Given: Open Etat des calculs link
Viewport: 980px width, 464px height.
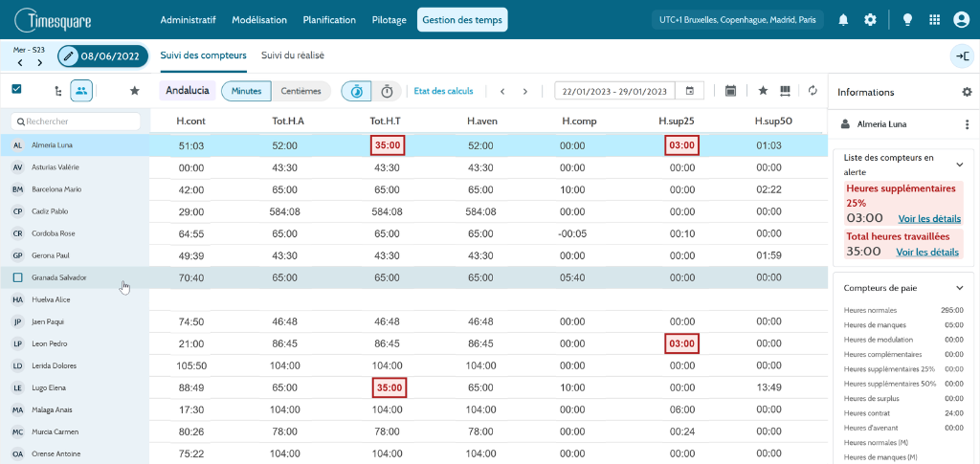Looking at the screenshot, I should [444, 91].
